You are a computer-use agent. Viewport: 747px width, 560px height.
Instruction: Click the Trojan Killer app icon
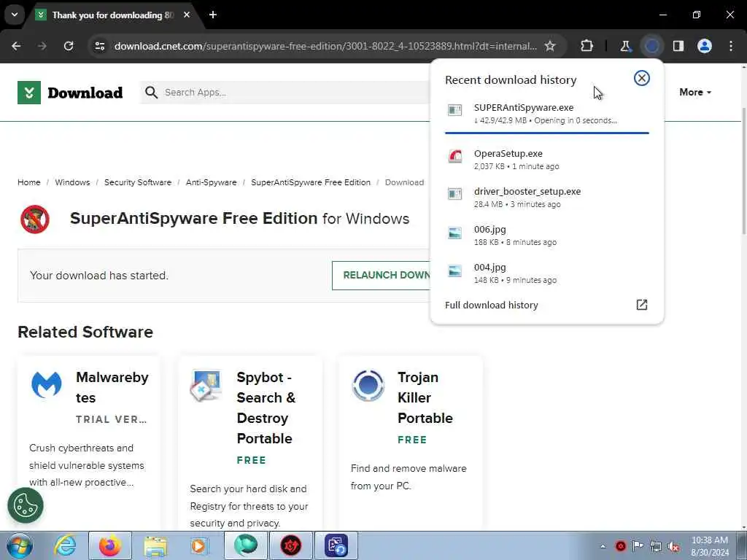368,385
